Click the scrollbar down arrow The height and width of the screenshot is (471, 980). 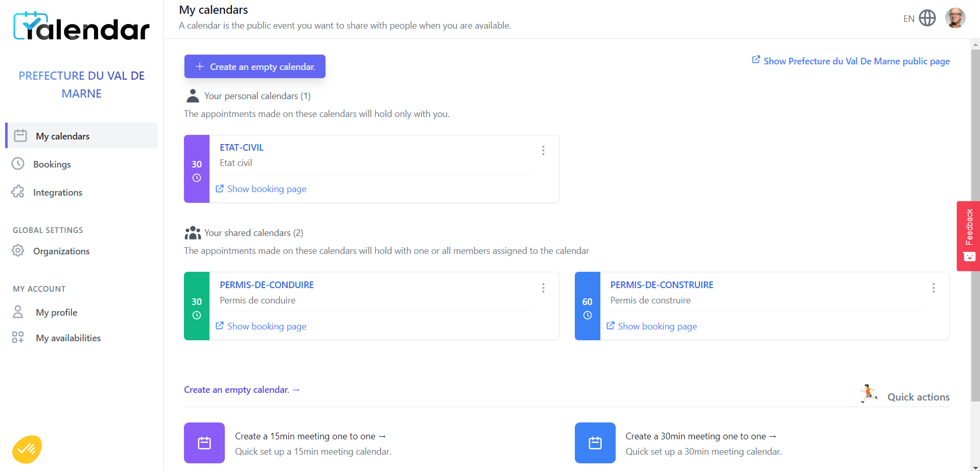(975, 467)
